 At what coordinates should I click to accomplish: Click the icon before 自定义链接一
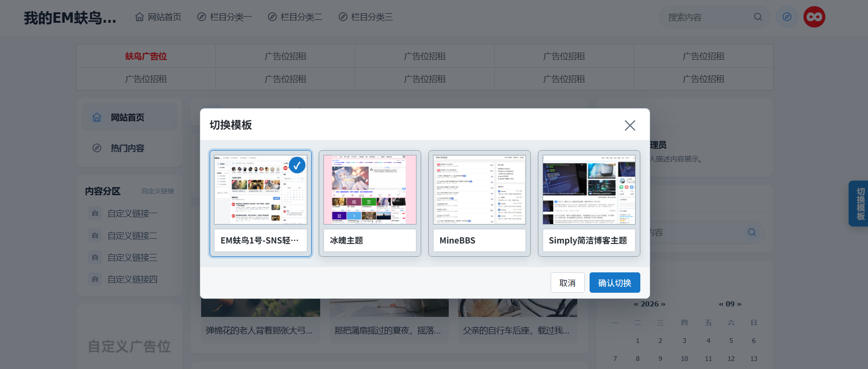point(95,214)
